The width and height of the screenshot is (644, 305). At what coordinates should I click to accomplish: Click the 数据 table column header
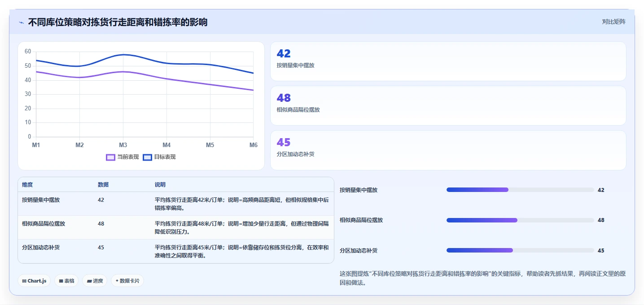[x=103, y=185]
